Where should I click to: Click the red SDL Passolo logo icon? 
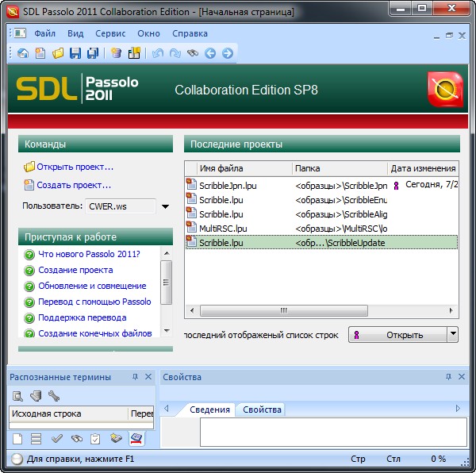(443, 89)
